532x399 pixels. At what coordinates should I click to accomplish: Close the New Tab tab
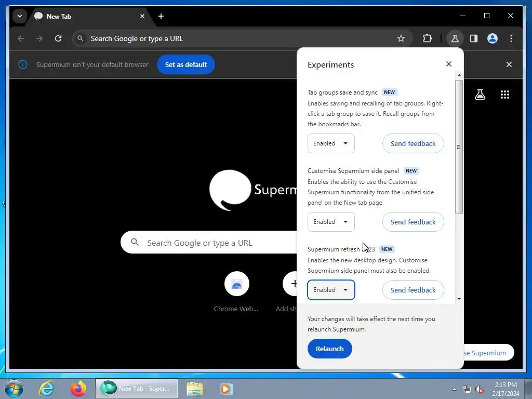[x=142, y=16]
